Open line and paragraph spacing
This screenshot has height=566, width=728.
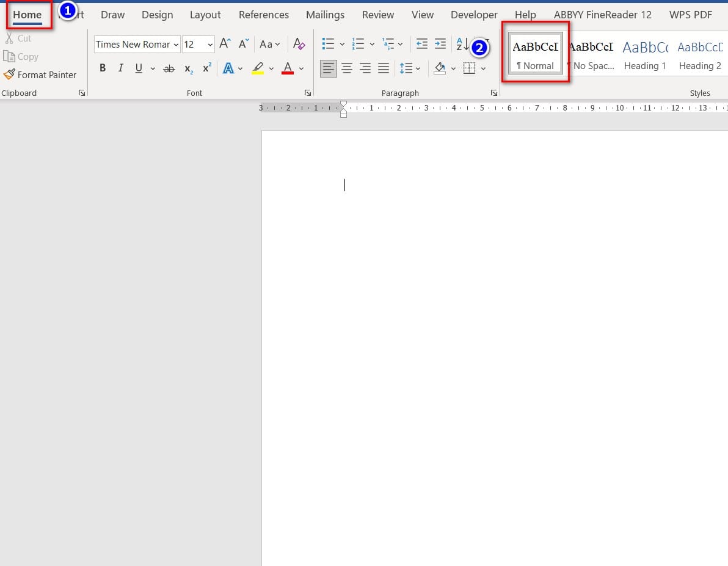tap(406, 68)
